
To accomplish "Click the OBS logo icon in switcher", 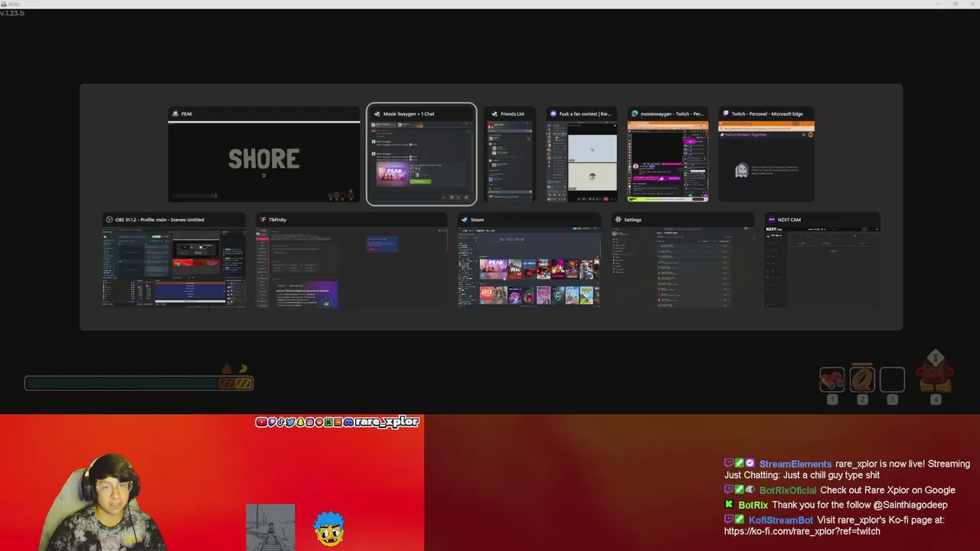I will 109,220.
